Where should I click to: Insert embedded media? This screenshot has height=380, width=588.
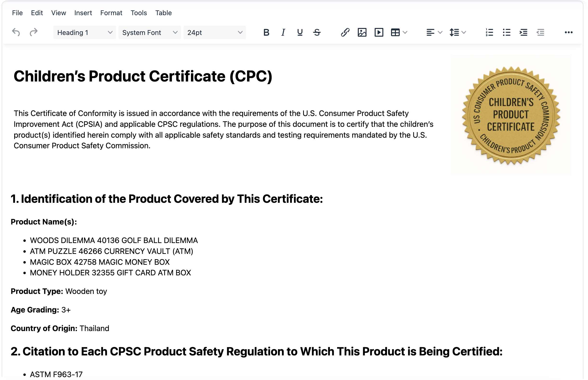379,32
